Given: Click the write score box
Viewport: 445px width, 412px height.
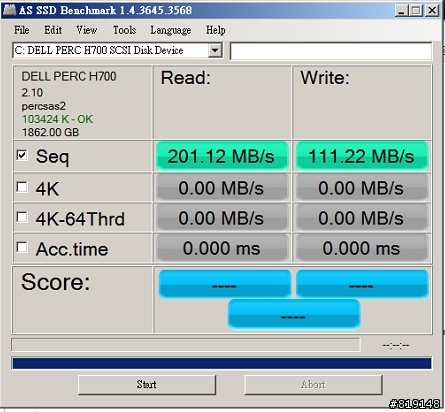Looking at the screenshot, I should [x=362, y=284].
